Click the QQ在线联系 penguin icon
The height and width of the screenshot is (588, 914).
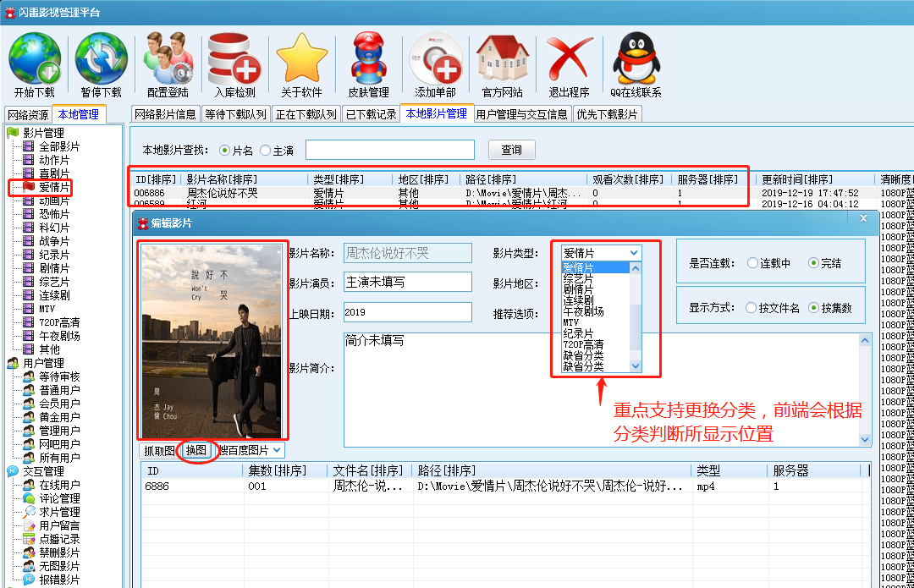tap(636, 58)
